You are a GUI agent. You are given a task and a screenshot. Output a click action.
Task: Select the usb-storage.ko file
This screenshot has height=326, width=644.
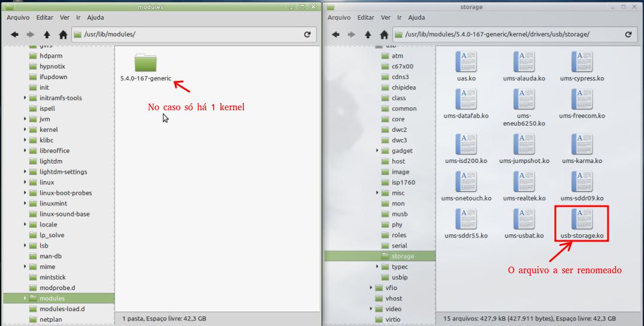[x=582, y=224]
